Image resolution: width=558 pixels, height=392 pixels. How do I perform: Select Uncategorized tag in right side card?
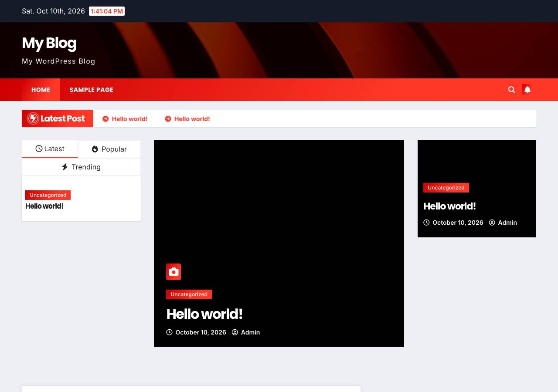pyautogui.click(x=446, y=188)
